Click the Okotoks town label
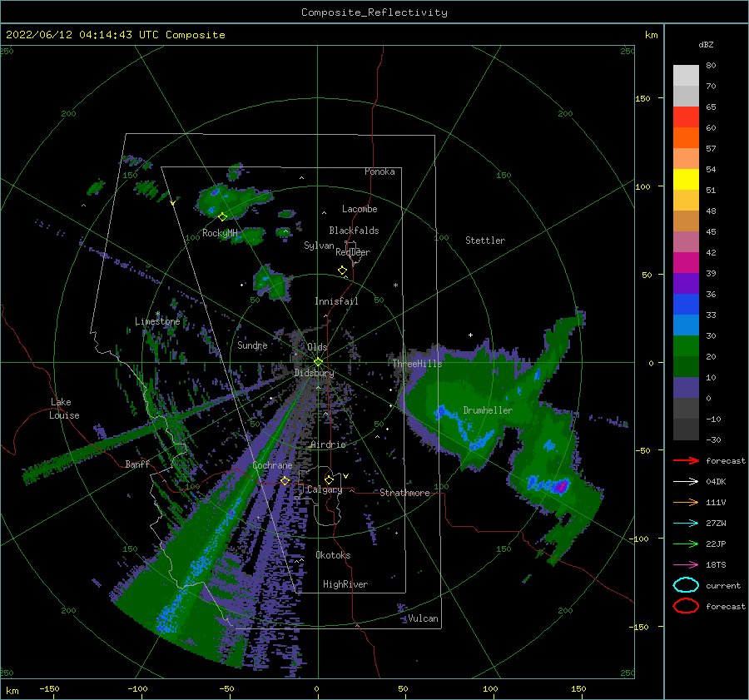Viewport: 749px width, 700px height. click(333, 555)
